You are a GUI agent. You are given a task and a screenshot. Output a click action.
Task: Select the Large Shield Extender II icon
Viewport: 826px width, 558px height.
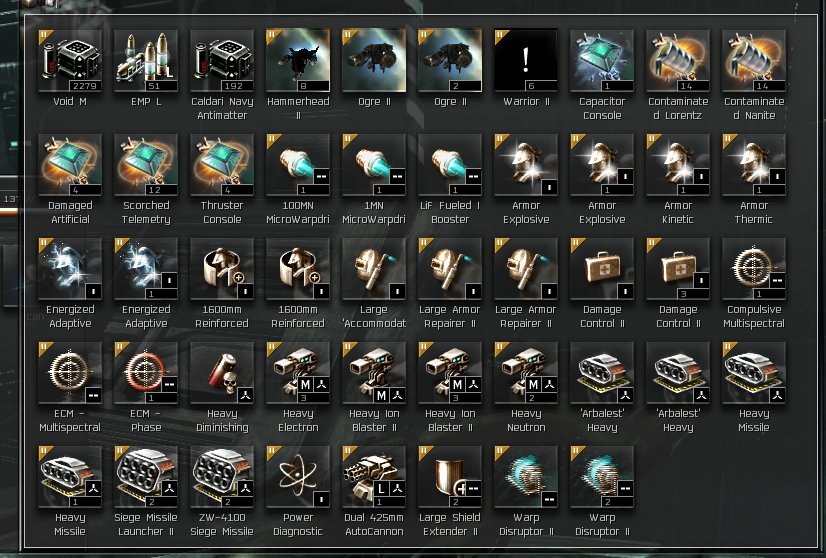click(x=449, y=477)
